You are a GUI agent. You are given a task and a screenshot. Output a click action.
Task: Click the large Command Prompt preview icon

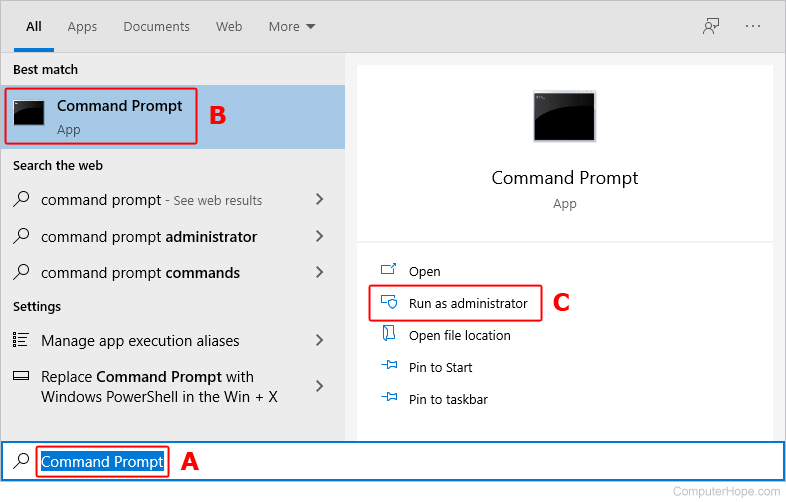coord(564,116)
